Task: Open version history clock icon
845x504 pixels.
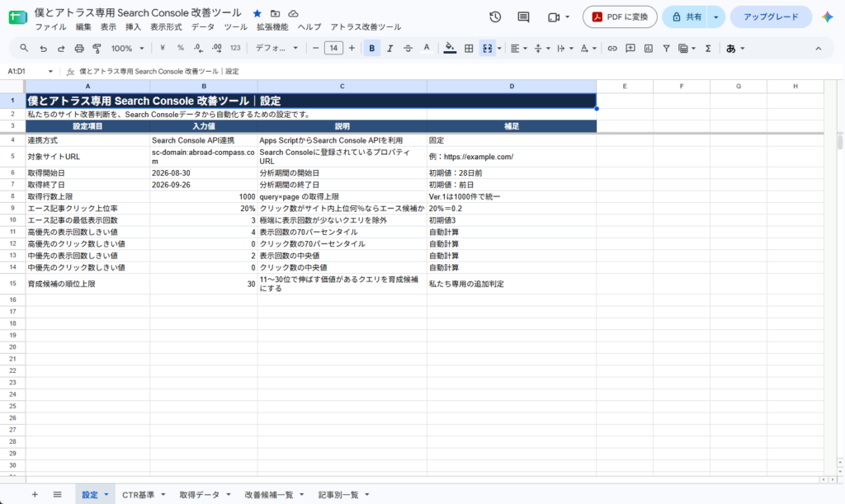Action: click(495, 17)
